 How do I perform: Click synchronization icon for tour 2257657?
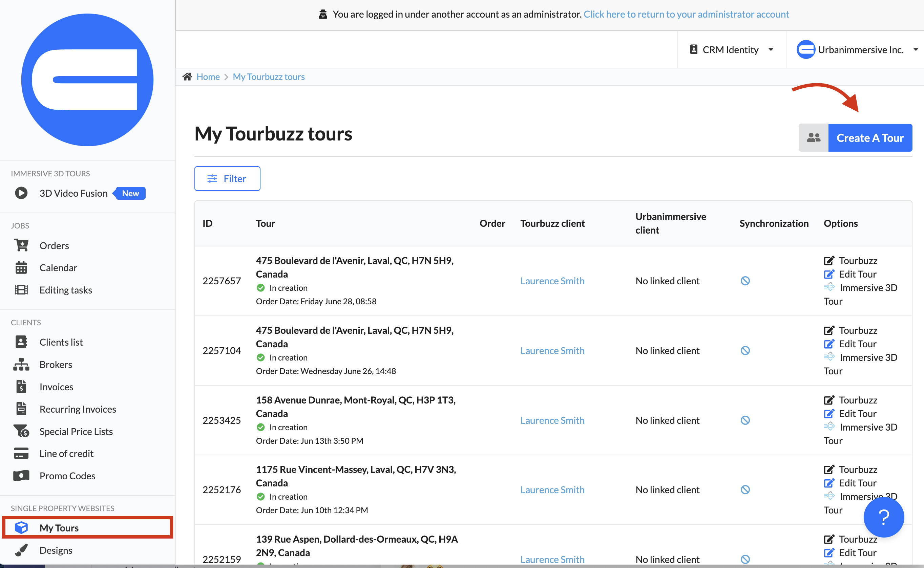point(745,281)
